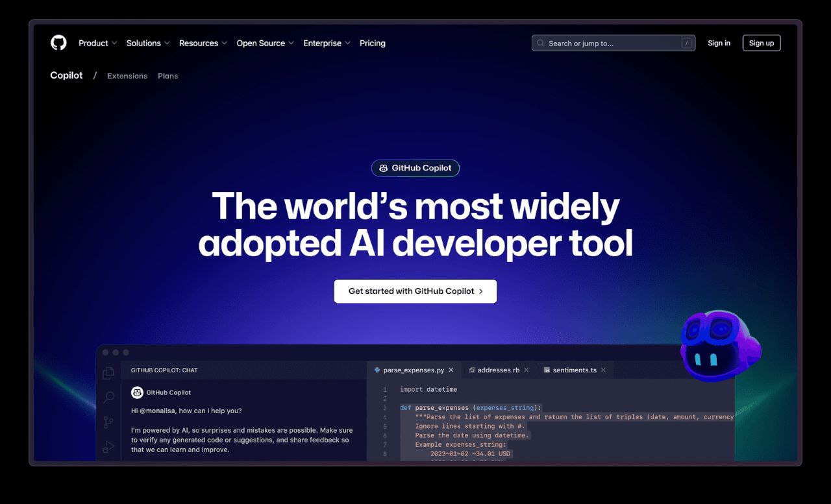The image size is (831, 504).
Task: Open the Search icon in editor sidebar
Action: (108, 397)
